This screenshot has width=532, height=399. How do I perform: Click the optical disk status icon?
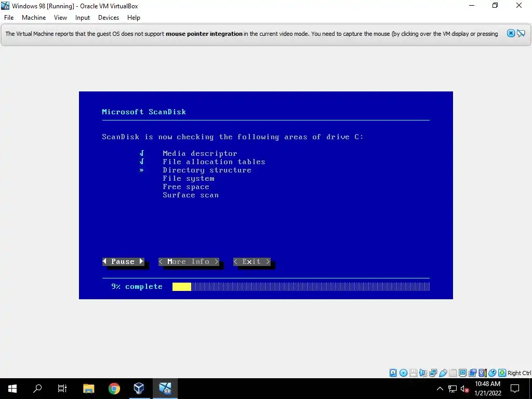coord(403,373)
